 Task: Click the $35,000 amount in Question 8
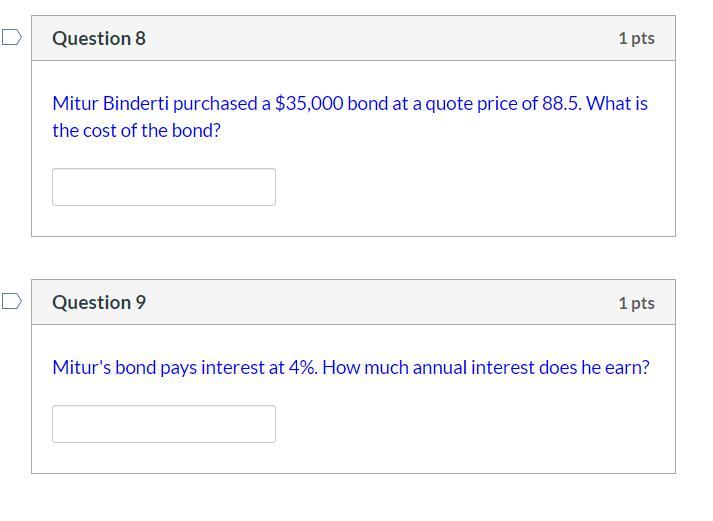tap(309, 103)
